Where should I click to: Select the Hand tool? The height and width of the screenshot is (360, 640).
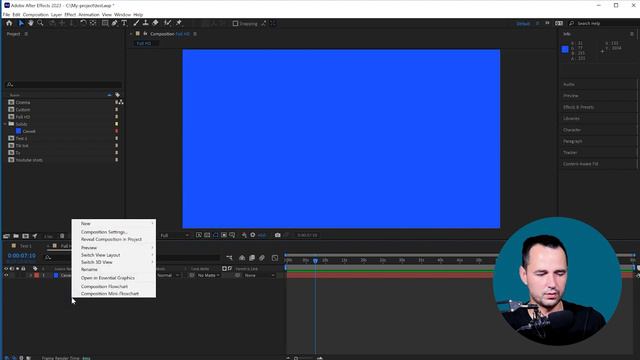[x=31, y=23]
